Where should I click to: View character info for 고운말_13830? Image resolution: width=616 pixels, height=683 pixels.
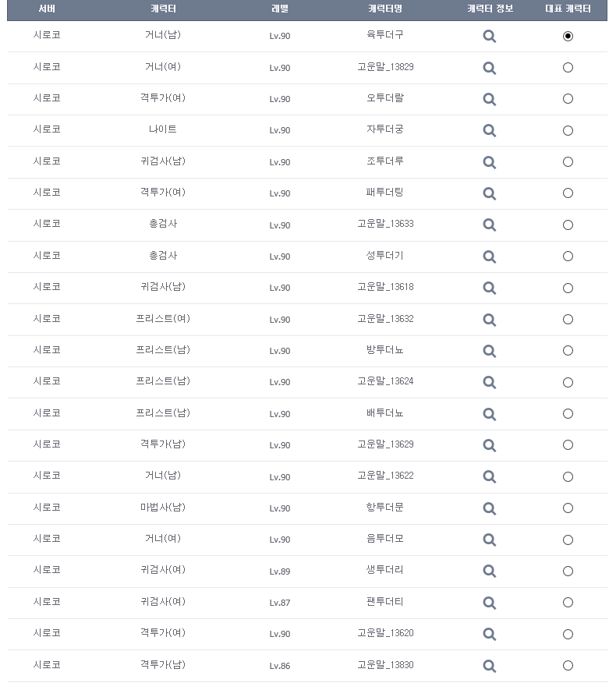(489, 666)
